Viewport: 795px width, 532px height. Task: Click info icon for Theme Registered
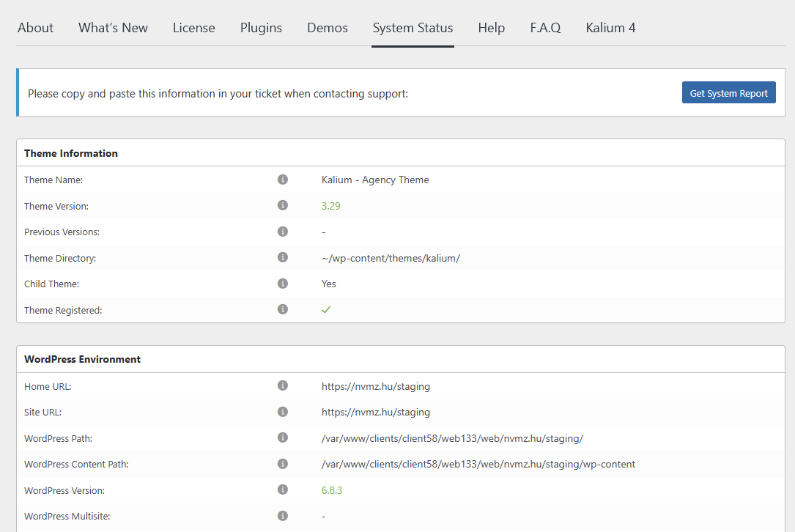pos(283,310)
